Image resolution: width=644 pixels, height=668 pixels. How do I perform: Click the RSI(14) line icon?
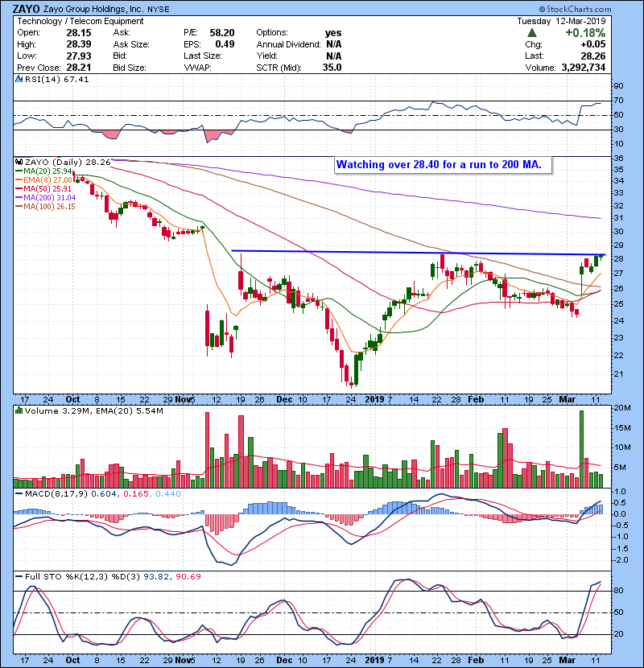point(19,79)
